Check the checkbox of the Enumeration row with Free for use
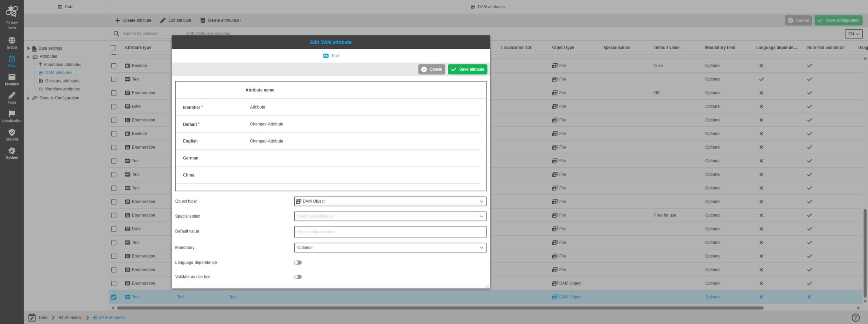This screenshot has width=868, height=324. coord(114,215)
